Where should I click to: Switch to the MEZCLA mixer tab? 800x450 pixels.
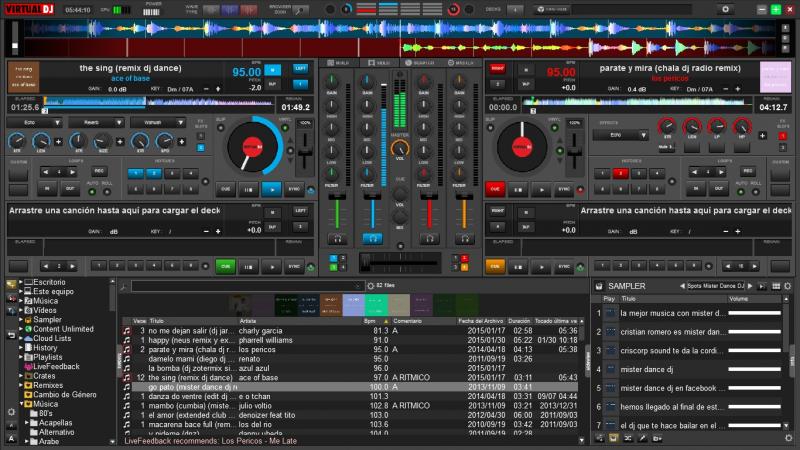461,63
